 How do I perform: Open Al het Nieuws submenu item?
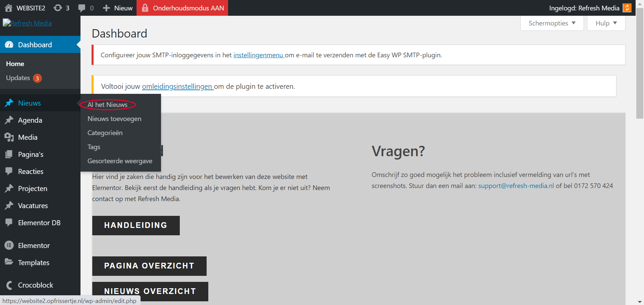tap(107, 105)
